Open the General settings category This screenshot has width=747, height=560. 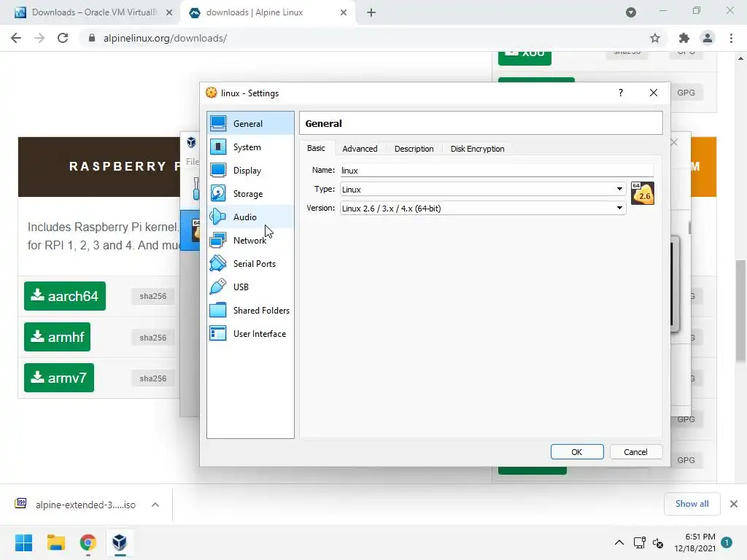click(250, 123)
